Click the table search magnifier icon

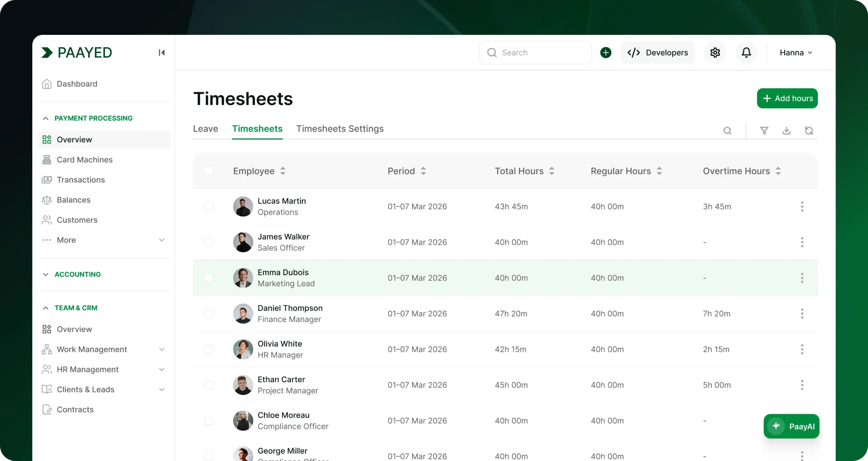coord(727,131)
